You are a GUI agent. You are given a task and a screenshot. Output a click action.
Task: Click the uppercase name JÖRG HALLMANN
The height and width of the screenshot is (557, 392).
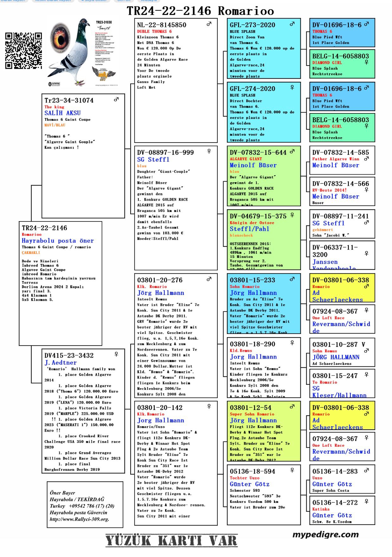(336, 357)
